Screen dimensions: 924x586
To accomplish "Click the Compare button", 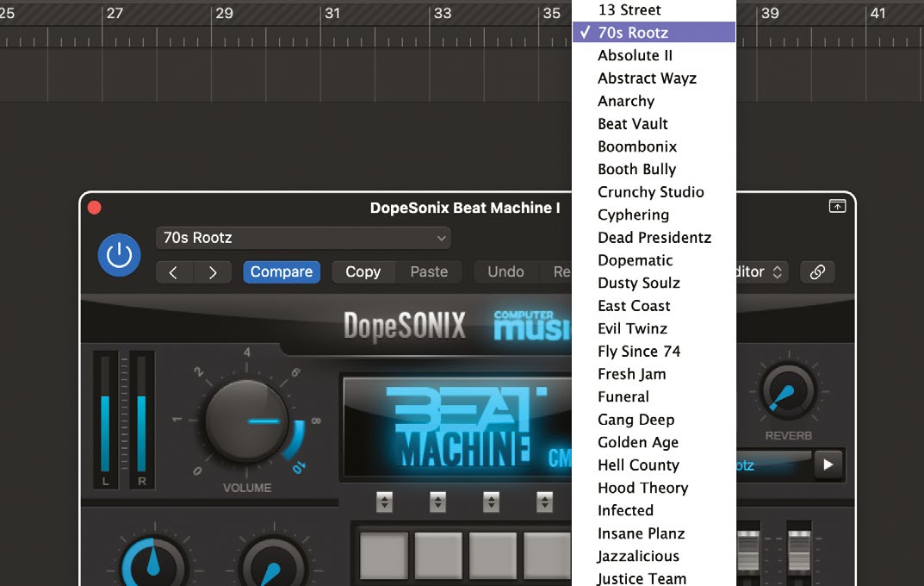I will [x=282, y=271].
